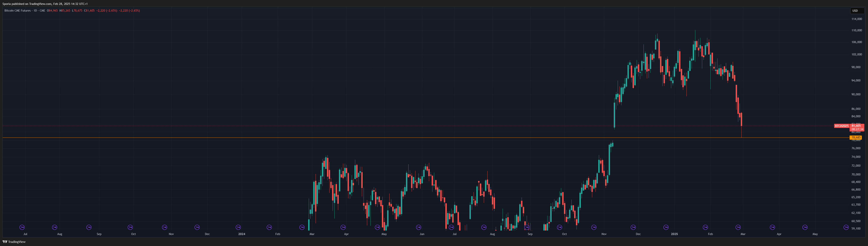Click the 110,000 price axis label
The width and height of the screenshot is (868, 246).
pos(857,30)
